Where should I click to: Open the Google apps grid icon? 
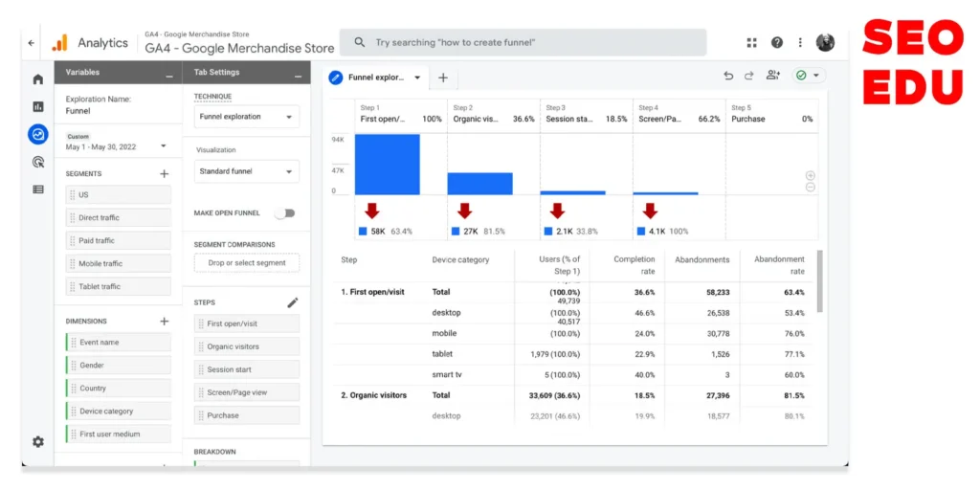tap(752, 42)
